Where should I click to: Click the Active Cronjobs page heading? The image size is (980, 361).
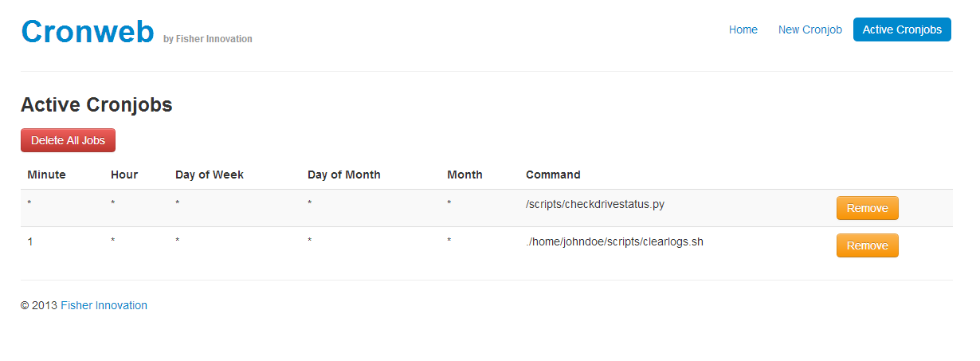96,104
